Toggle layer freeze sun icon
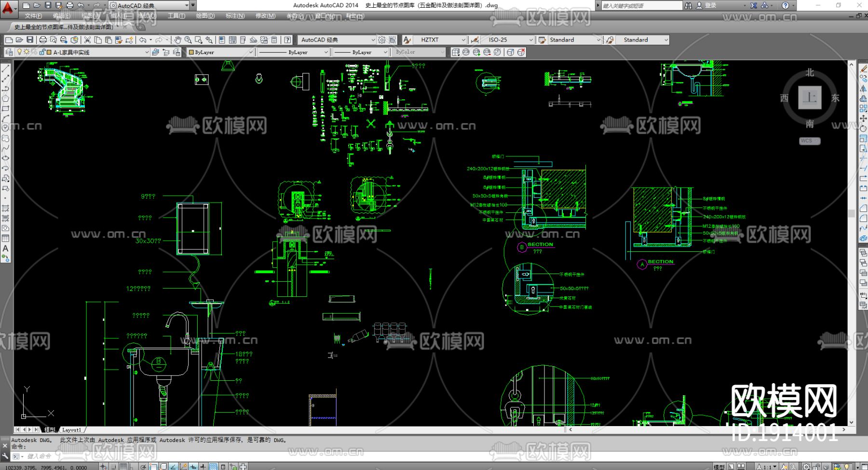868x470 pixels. (27, 52)
